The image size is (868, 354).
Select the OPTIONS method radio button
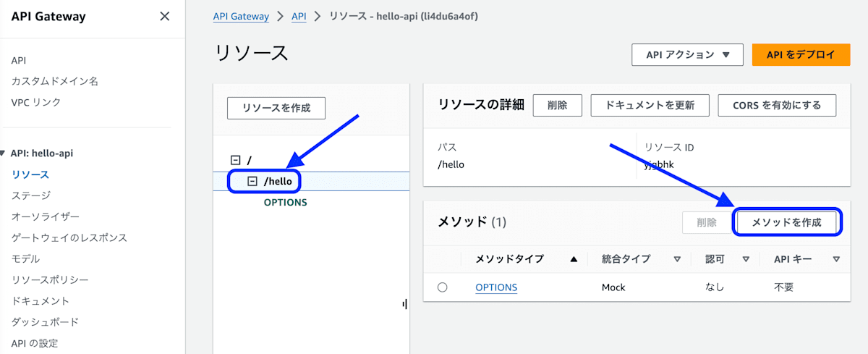pyautogui.click(x=442, y=287)
